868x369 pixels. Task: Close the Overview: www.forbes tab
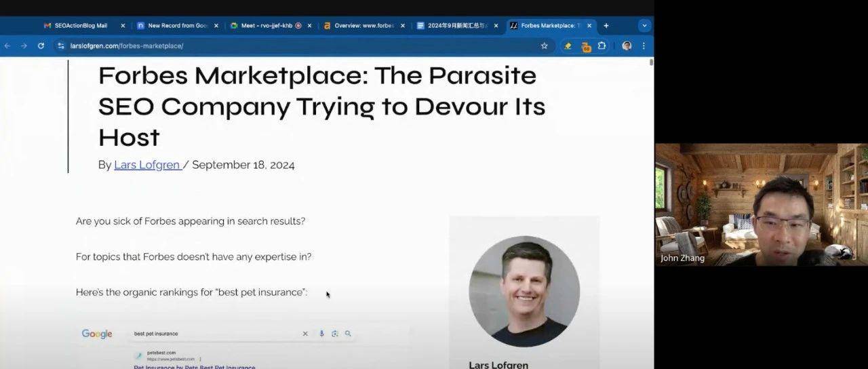click(403, 25)
